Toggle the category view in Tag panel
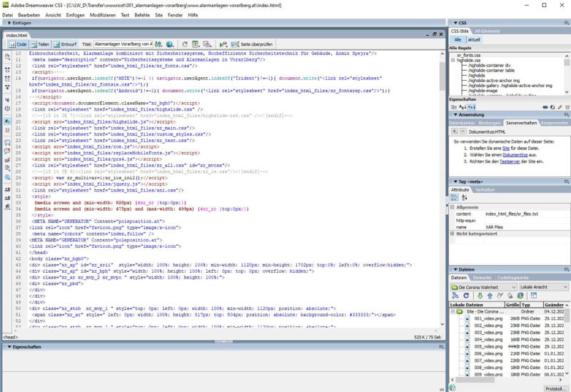The height and width of the screenshot is (392, 571). click(x=454, y=198)
